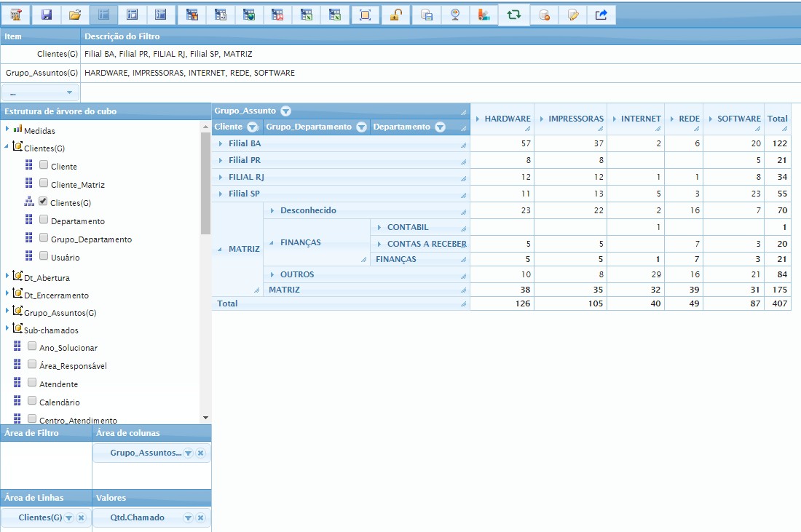Viewport: 801px width, 532px height.
Task: Check the Cliente_Matriz checkbox
Action: point(44,183)
